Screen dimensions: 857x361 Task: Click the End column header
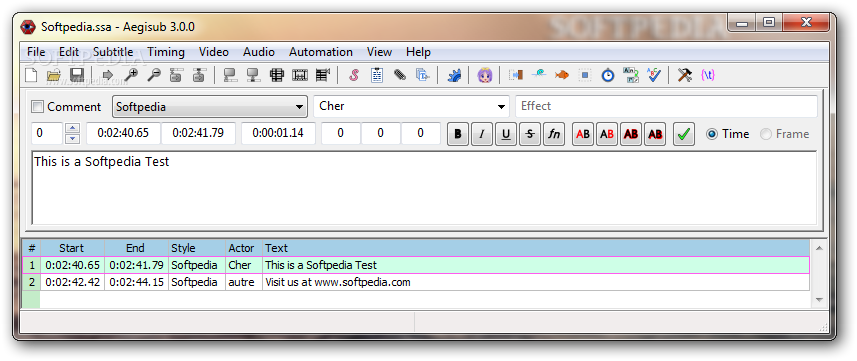[x=136, y=248]
